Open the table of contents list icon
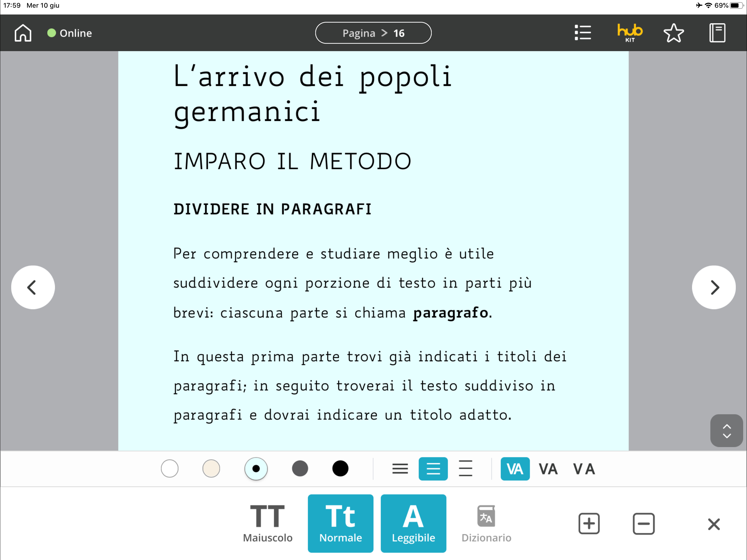 point(583,33)
